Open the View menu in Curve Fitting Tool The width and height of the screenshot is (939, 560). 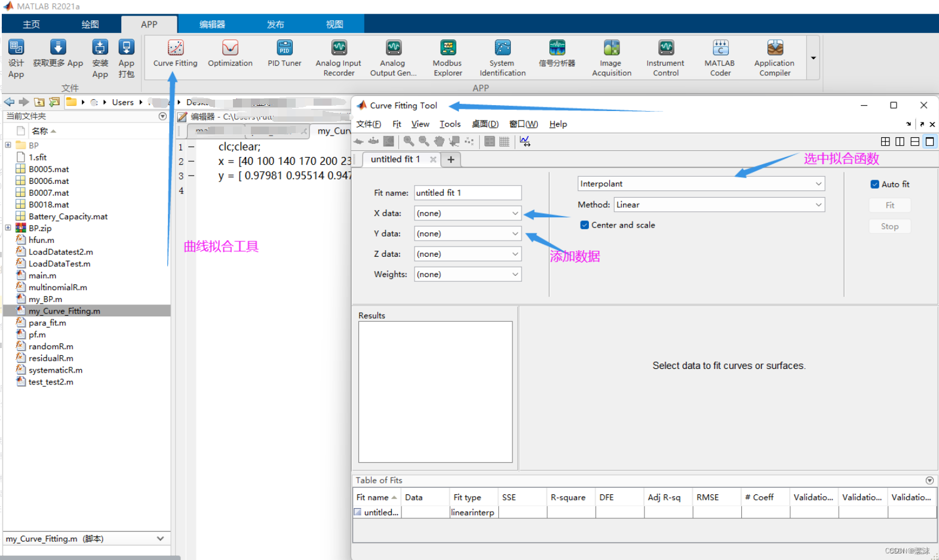[x=420, y=124]
